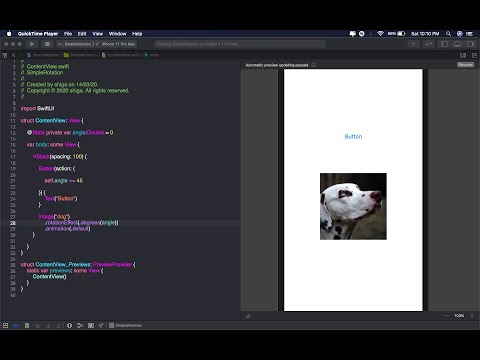Choose the iPhone 11 Pro Max run destination
This screenshot has height=360, width=480.
tap(116, 44)
